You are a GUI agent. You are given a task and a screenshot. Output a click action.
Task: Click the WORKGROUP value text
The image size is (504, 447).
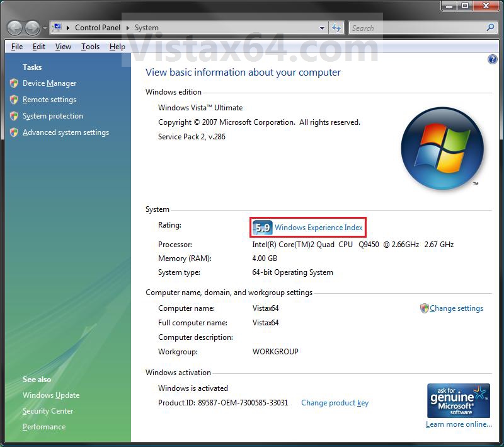click(275, 352)
